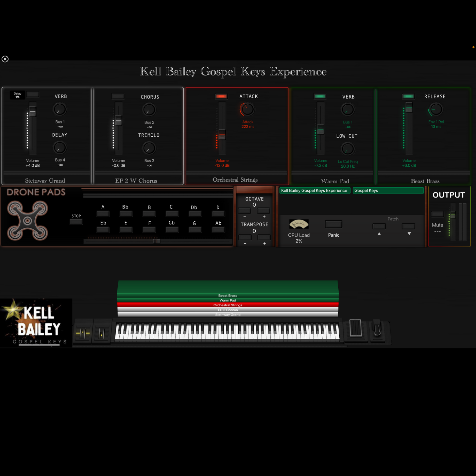Trigger the E drone pad

pyautogui.click(x=126, y=230)
